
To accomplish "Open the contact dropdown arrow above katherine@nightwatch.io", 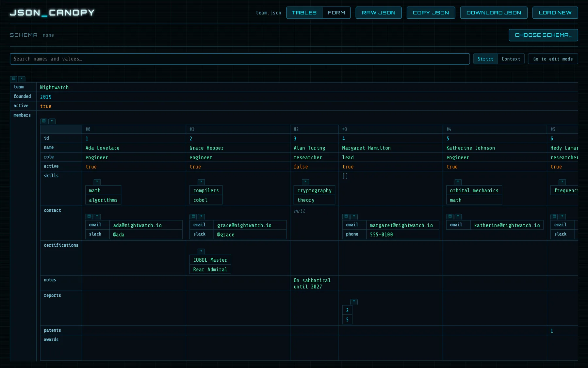I will tap(458, 217).
